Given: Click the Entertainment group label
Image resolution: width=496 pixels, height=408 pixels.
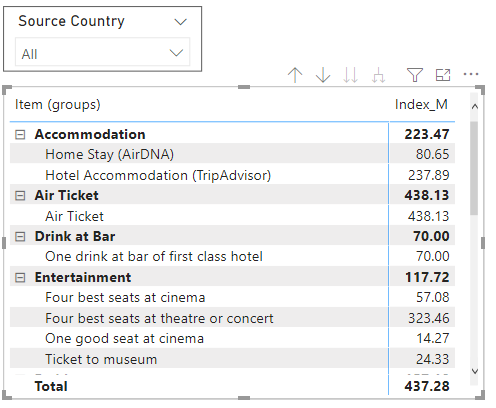Looking at the screenshot, I should coord(83,277).
